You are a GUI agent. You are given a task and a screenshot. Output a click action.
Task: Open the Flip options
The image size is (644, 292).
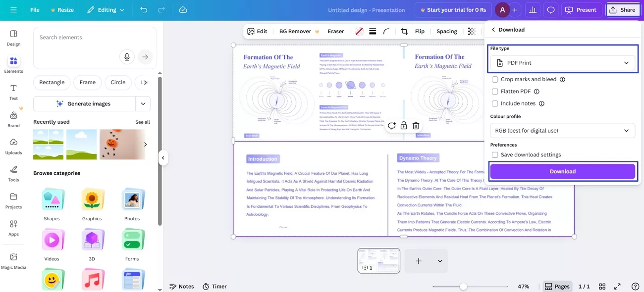click(x=420, y=31)
